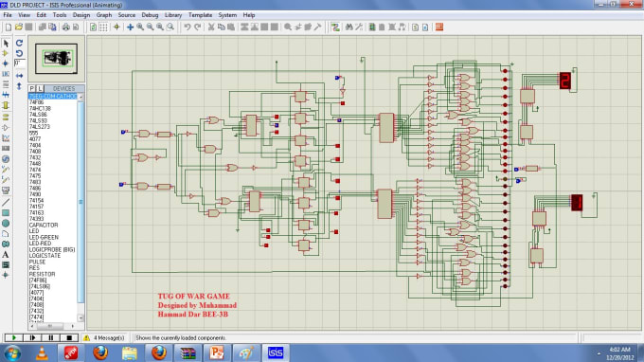Click the Cut scissors icon

(211, 27)
